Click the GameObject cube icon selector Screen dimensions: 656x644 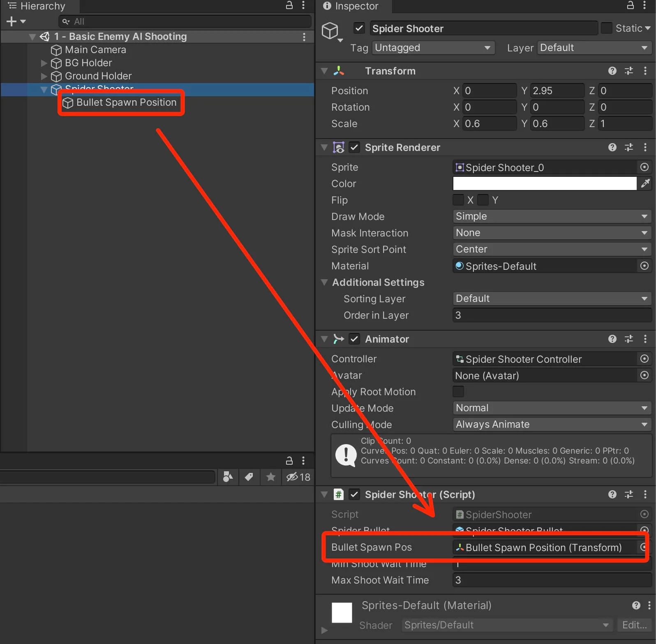[x=331, y=32]
